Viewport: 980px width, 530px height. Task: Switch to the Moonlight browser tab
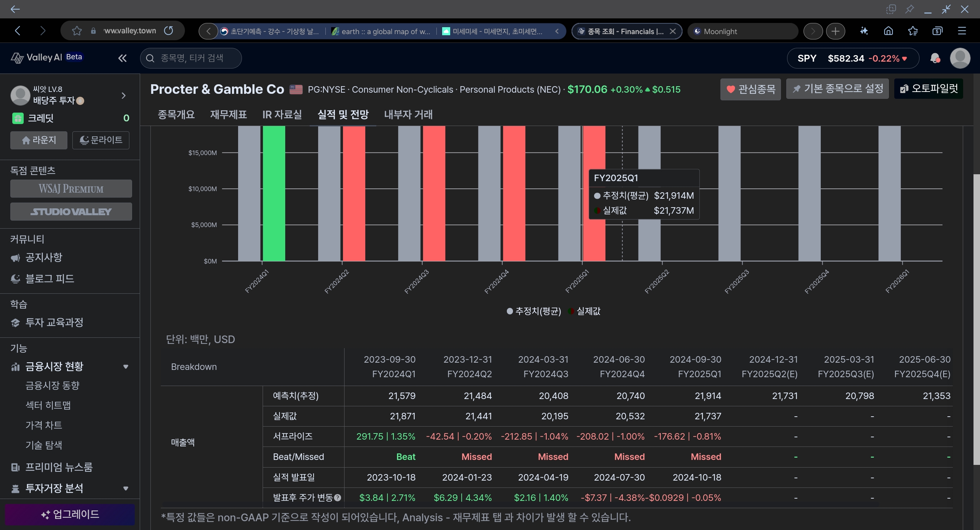[743, 31]
